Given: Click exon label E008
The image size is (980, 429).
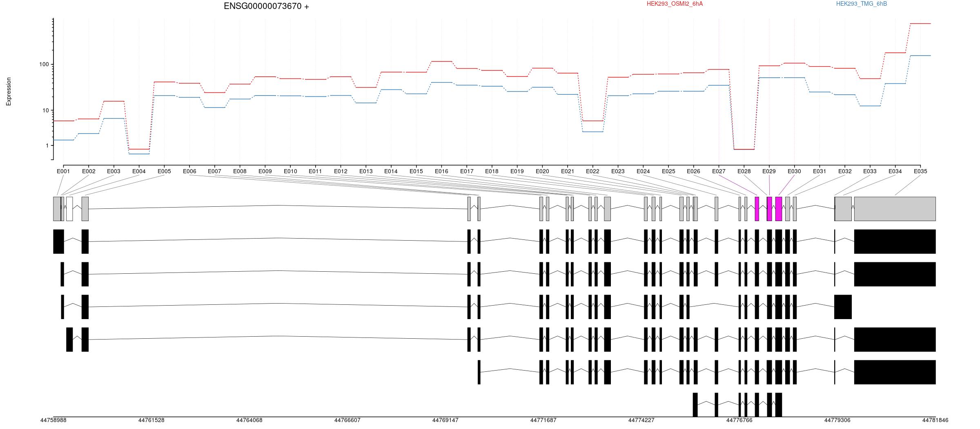Looking at the screenshot, I should [x=240, y=171].
